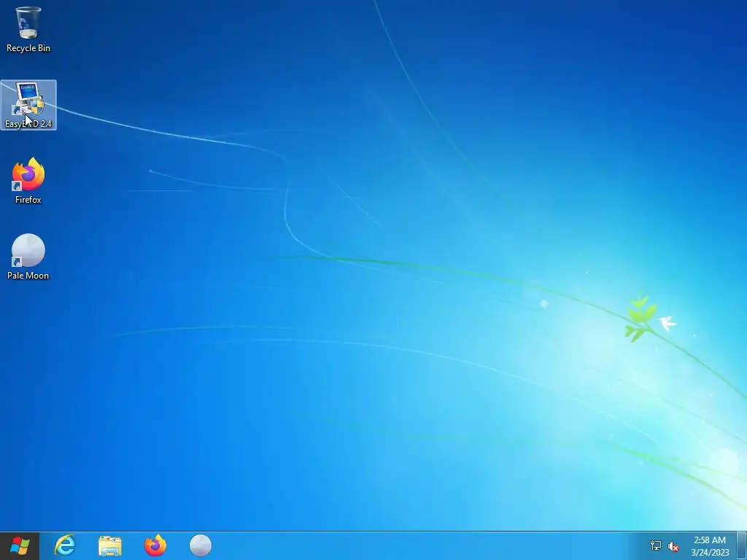The image size is (747, 560).
Task: Open the clock showing 2:58 AM
Action: pos(710,546)
